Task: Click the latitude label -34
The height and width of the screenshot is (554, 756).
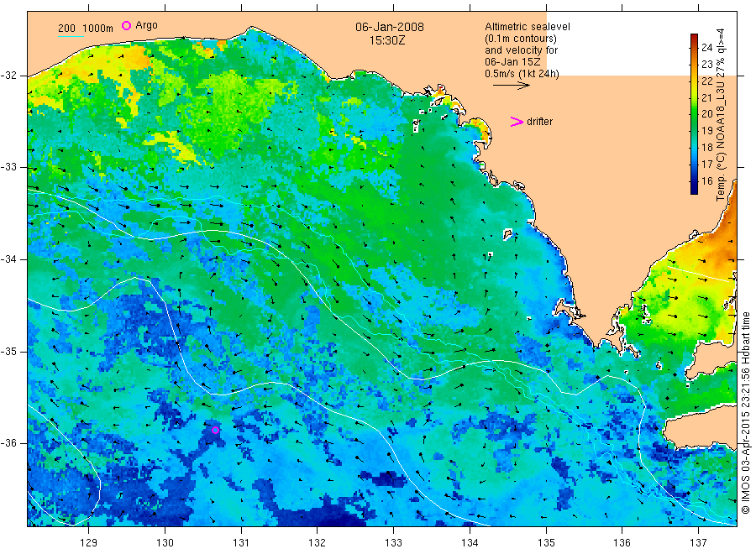Action: pos(8,259)
